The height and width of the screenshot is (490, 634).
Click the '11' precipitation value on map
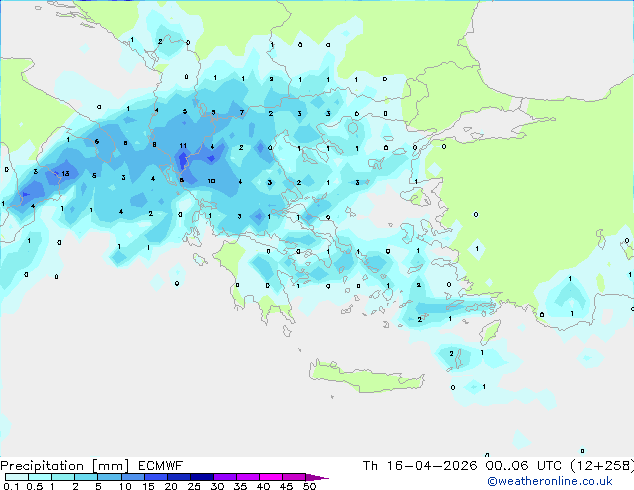183,146
